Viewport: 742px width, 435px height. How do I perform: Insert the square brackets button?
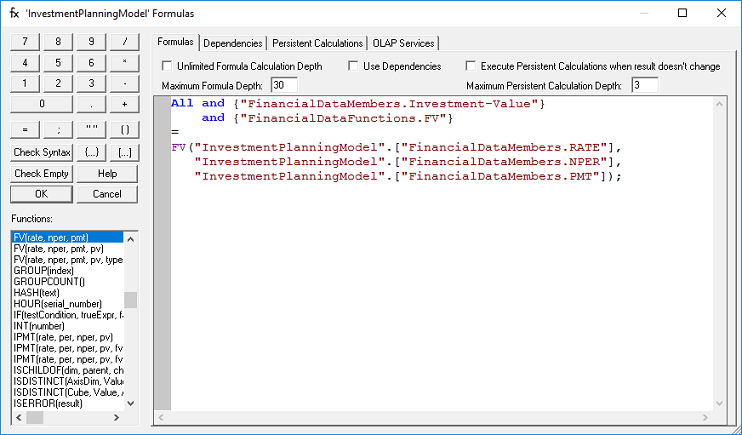[124, 152]
